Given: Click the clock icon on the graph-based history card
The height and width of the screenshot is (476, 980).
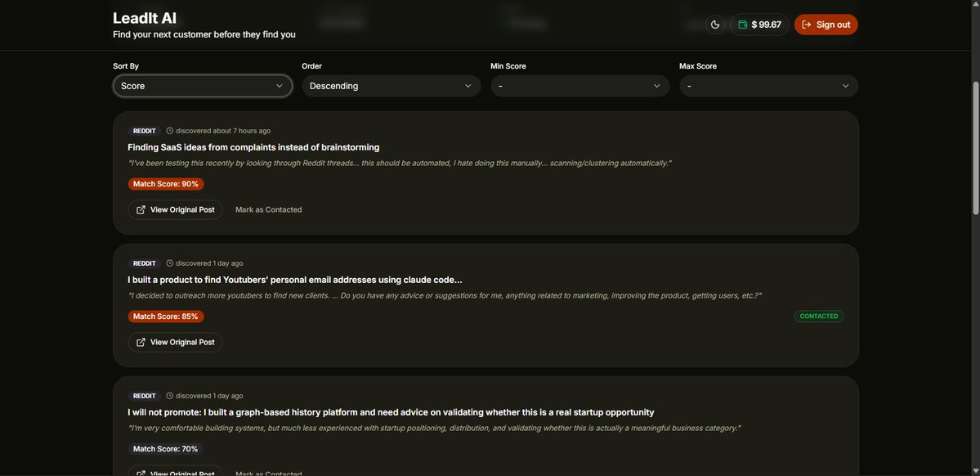Looking at the screenshot, I should tap(169, 396).
